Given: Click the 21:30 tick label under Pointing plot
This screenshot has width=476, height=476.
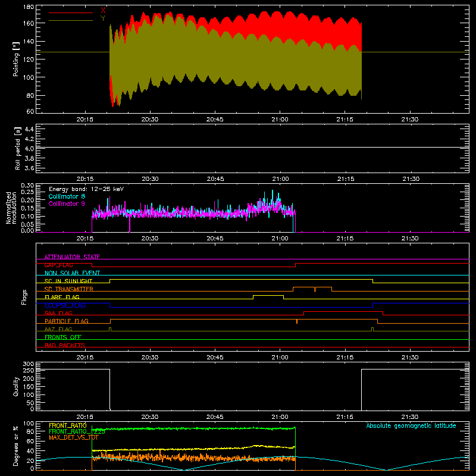Looking at the screenshot, I should 410,120.
